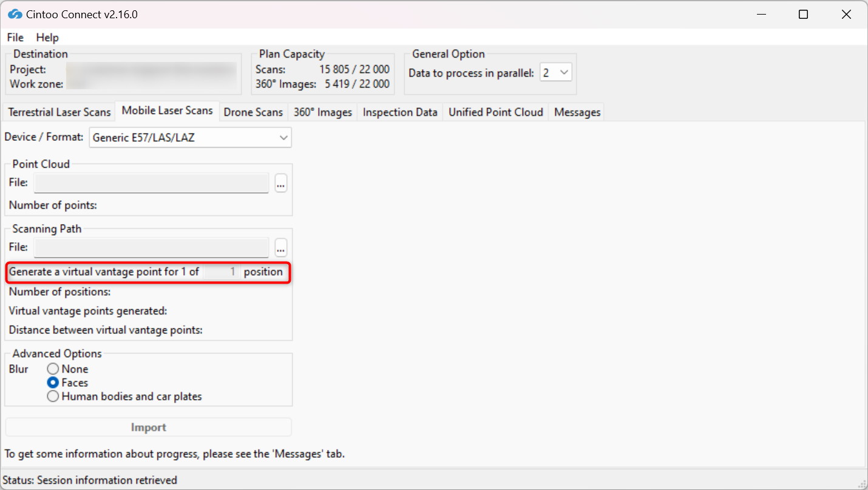Browse for a Point Cloud file
The width and height of the screenshot is (868, 490).
[x=280, y=183]
